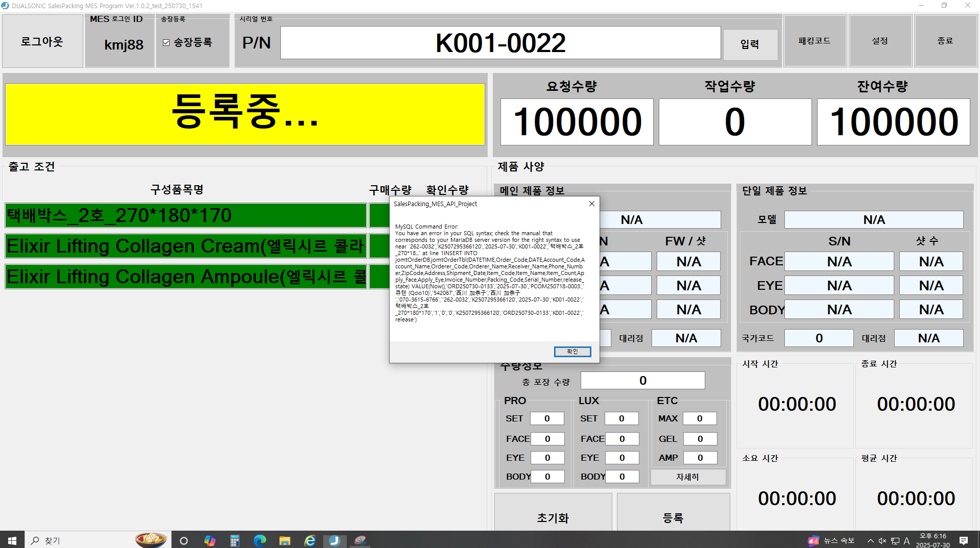Open Internet Explorer from the taskbar
The height and width of the screenshot is (548, 980).
coord(310,540)
